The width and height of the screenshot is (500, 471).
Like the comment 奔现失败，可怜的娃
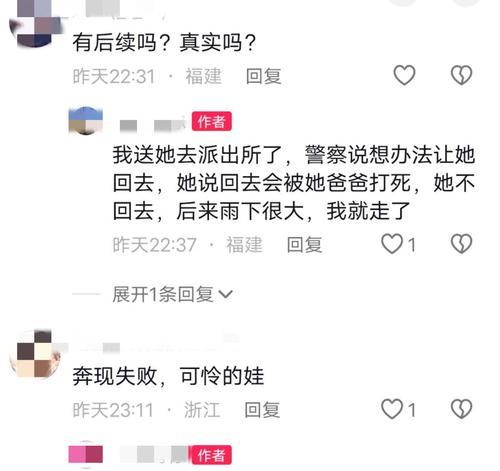(x=392, y=409)
